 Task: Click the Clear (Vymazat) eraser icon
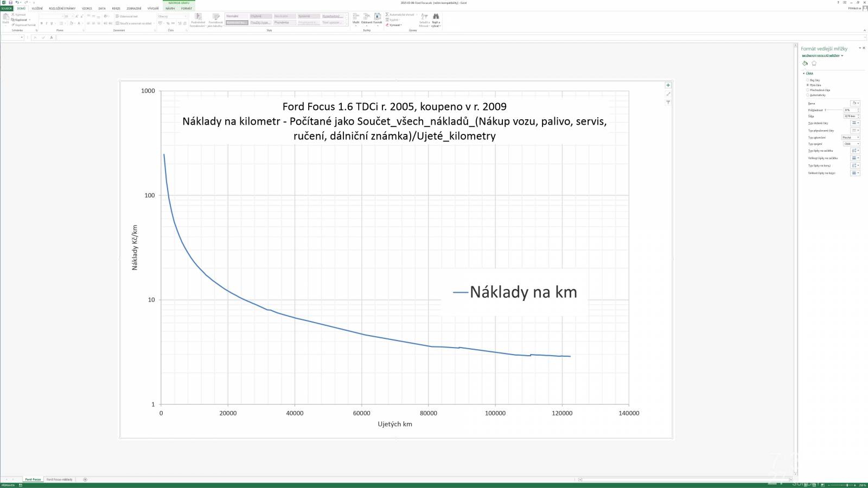[387, 25]
